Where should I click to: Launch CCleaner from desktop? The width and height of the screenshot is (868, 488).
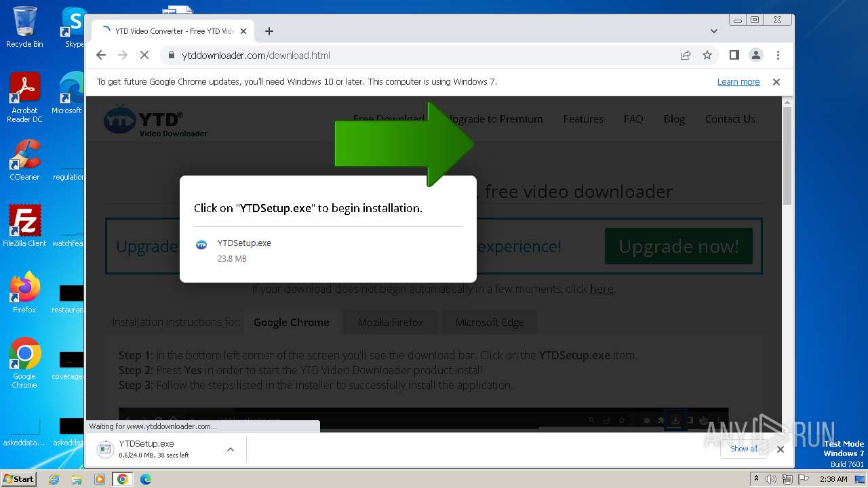click(24, 161)
